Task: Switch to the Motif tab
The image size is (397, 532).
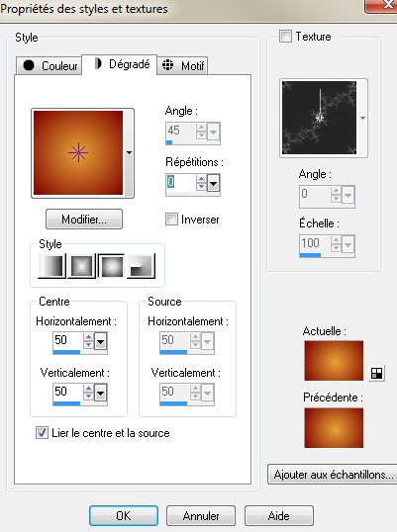Action: (182, 65)
